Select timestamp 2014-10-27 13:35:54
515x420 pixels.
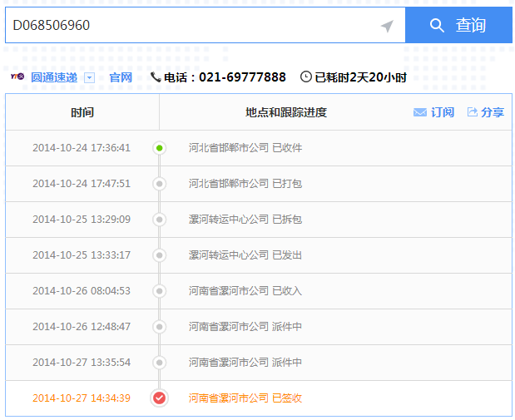tap(82, 363)
